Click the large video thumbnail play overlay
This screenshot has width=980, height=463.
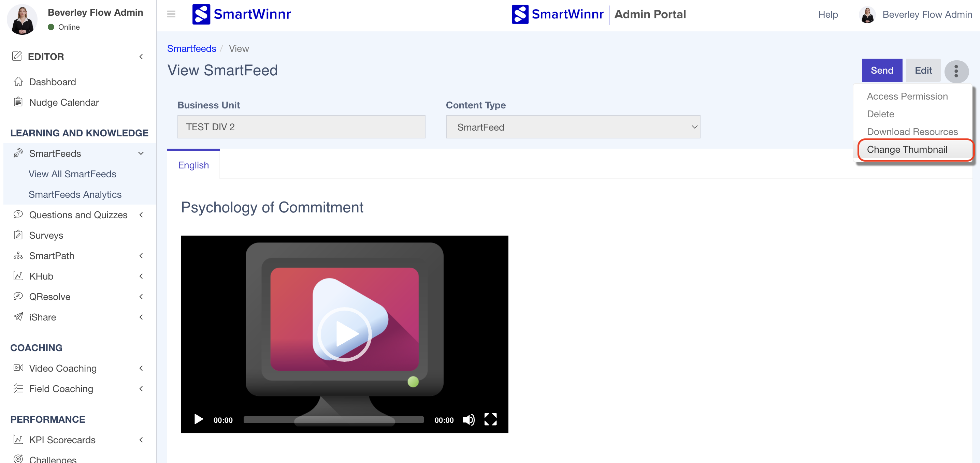pyautogui.click(x=344, y=334)
